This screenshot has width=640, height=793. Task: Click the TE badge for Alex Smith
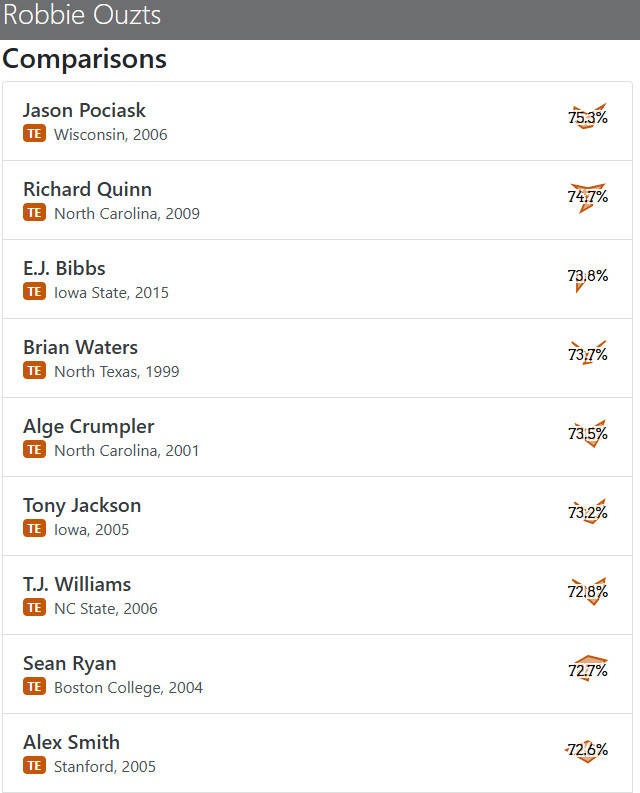[x=34, y=766]
